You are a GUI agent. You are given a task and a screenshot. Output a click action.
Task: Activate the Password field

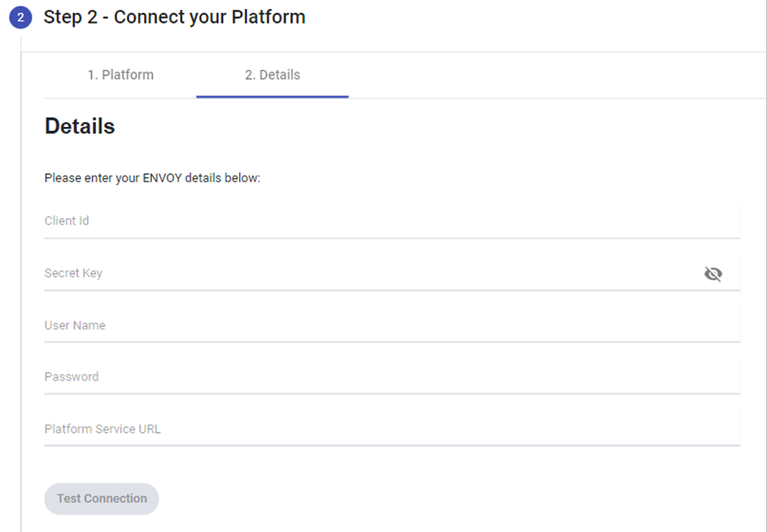tap(392, 377)
